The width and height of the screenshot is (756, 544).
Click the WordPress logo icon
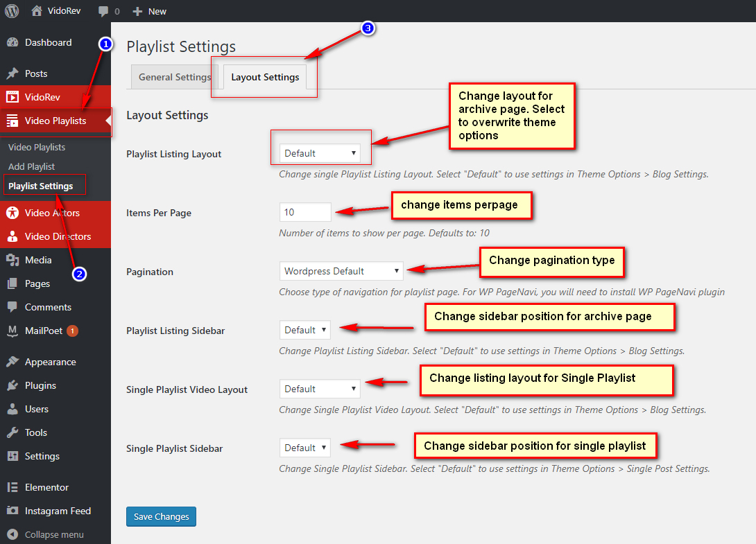[x=12, y=11]
